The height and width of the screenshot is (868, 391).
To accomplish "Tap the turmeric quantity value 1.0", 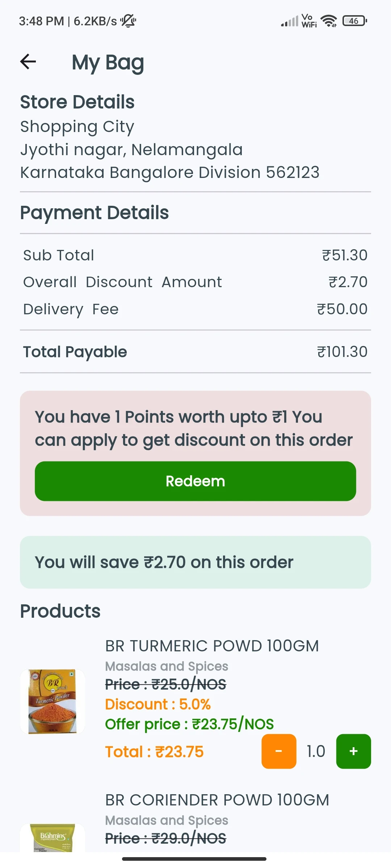I will click(x=316, y=751).
